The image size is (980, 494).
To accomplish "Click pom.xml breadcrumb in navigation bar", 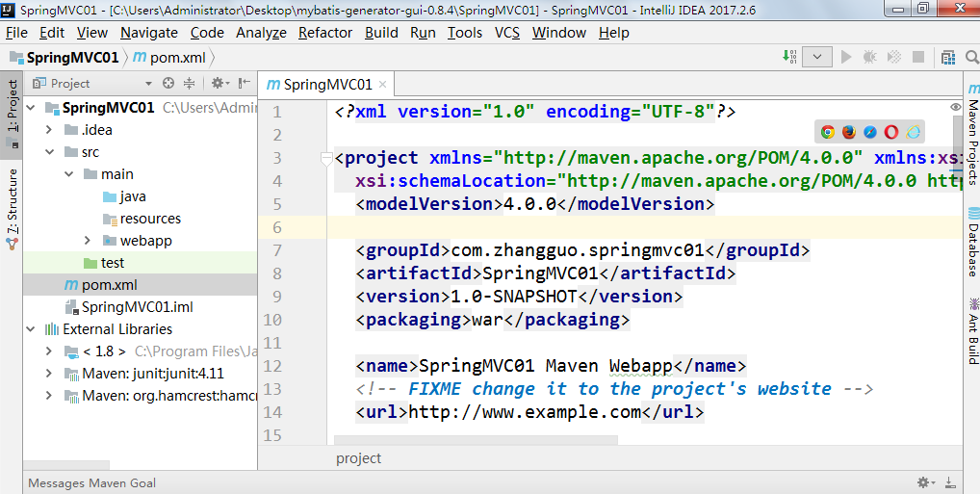I will 170,58.
